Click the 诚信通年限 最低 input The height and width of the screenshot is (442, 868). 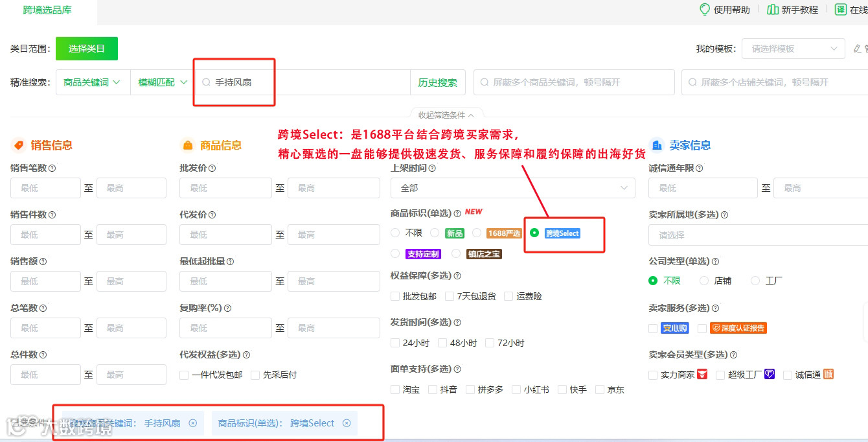click(x=703, y=188)
